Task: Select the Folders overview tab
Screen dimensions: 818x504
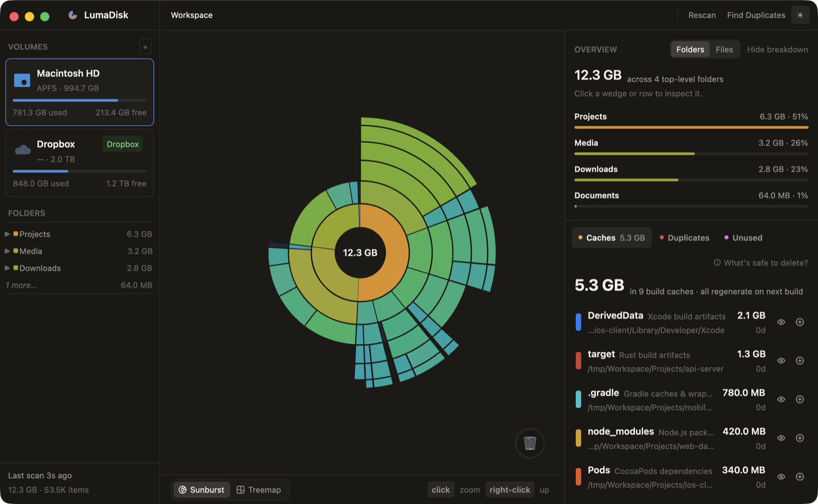Action: [x=690, y=50]
